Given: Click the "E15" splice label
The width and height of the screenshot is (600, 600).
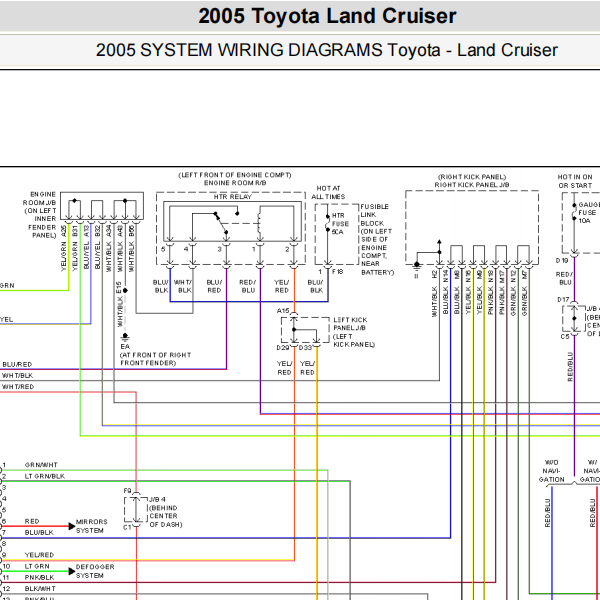Looking at the screenshot, I should 119,288.
